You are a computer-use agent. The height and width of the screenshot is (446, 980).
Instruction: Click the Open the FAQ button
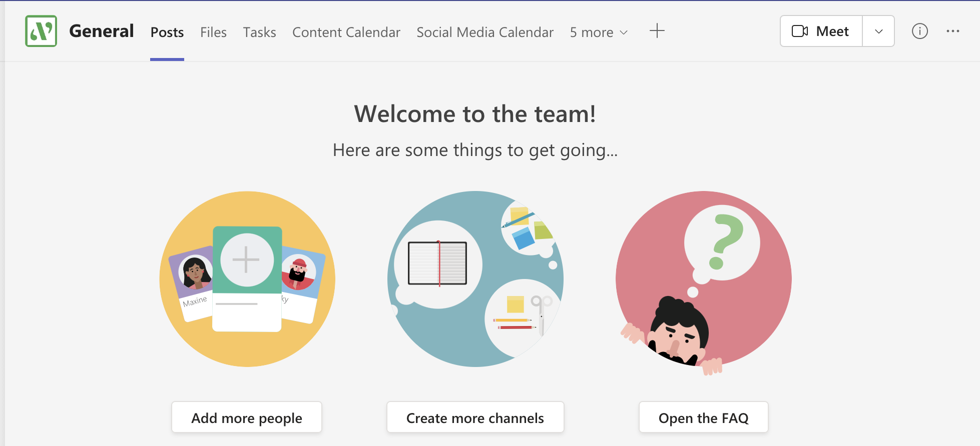703,417
